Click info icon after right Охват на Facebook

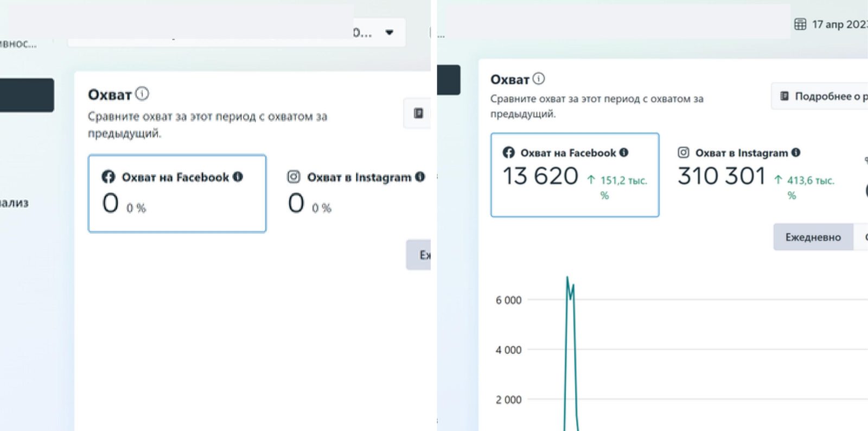(x=624, y=153)
